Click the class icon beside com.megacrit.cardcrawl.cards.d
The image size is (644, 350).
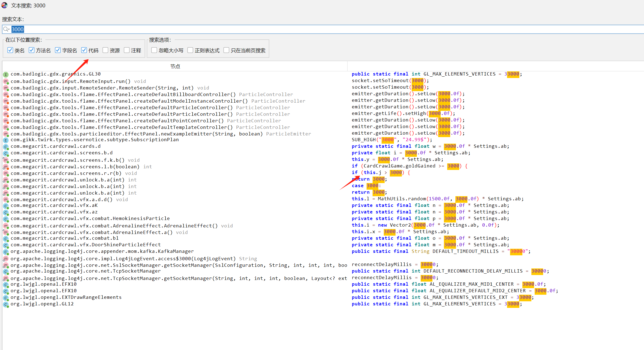6,147
